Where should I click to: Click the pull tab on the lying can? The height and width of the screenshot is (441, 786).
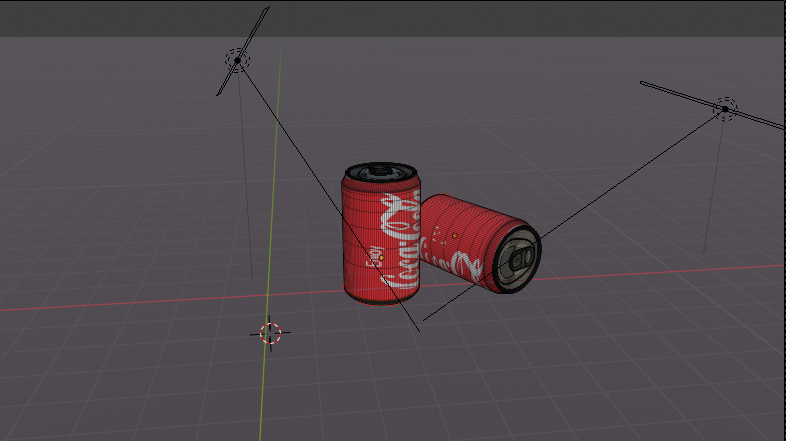522,259
